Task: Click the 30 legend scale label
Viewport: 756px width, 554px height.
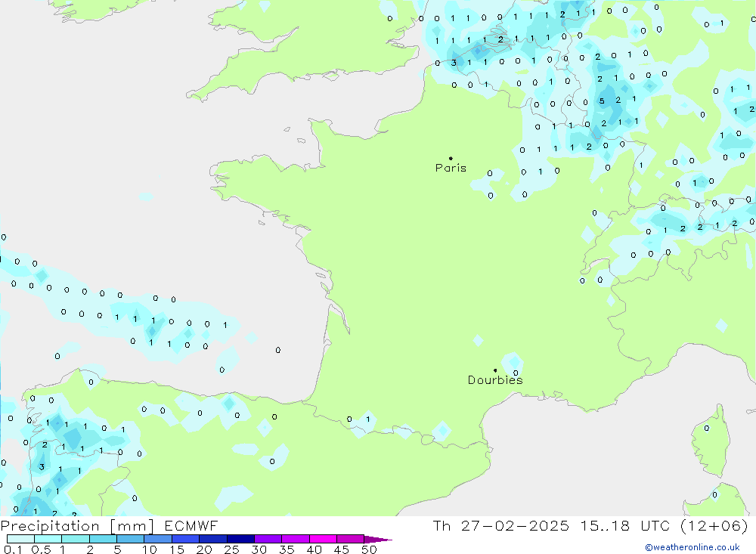Action: click(259, 549)
